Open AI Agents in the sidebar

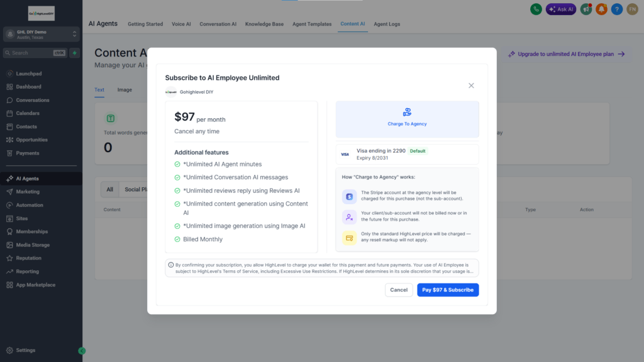(x=41, y=178)
